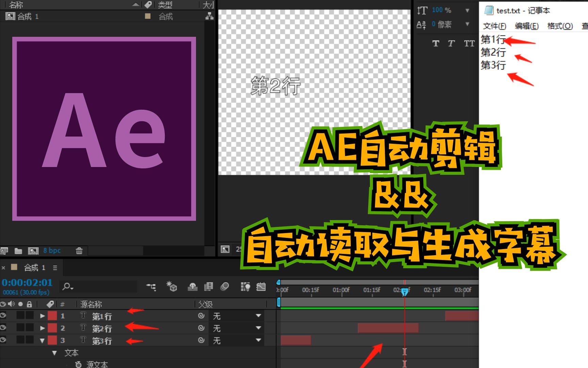Screen dimensions: 588x368
Task: Toggle the lock box for layer 第1行
Action: [30, 315]
